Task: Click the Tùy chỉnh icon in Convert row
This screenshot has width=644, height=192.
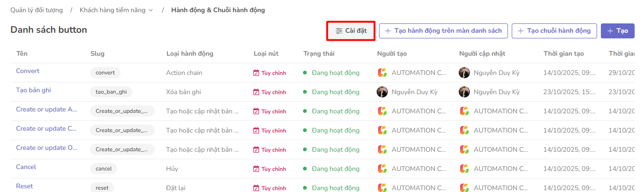Action: tap(256, 73)
